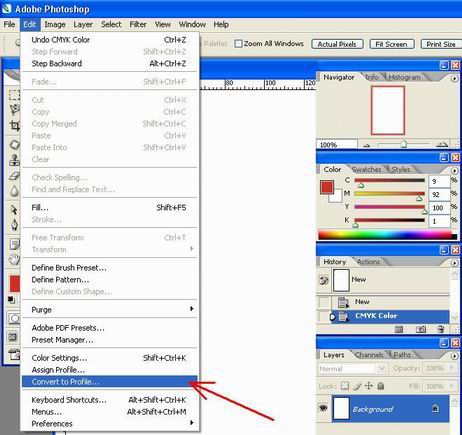Select the Clone Stamp tool
The width and height of the screenshot is (462, 435).
tap(14, 160)
